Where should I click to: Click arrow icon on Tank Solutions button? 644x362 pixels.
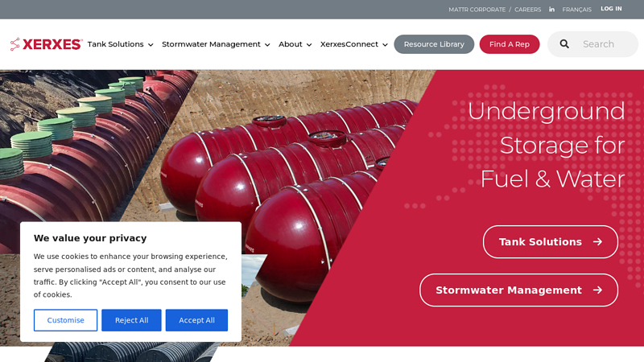click(x=597, y=242)
